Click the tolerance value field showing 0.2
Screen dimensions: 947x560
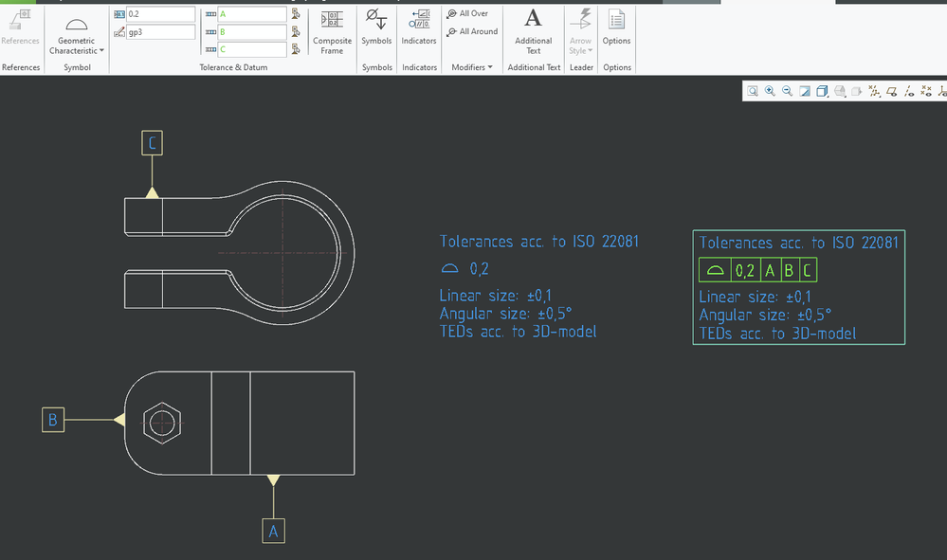[x=159, y=14]
